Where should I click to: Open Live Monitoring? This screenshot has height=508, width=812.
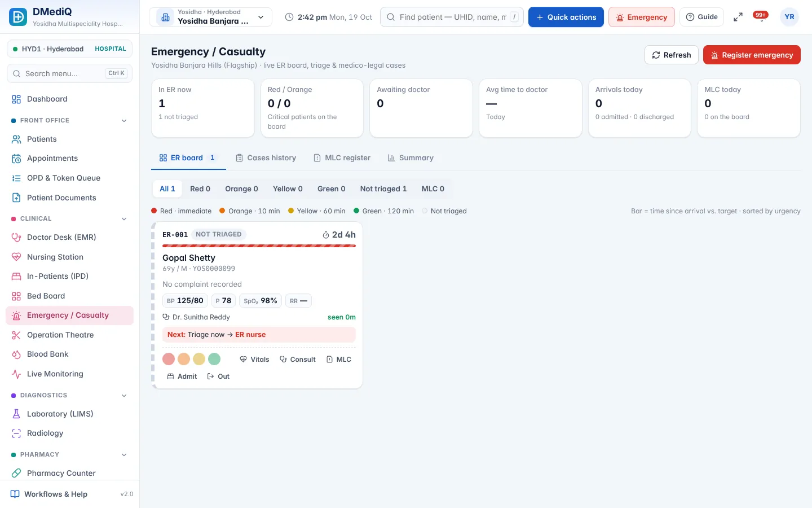coord(69,374)
